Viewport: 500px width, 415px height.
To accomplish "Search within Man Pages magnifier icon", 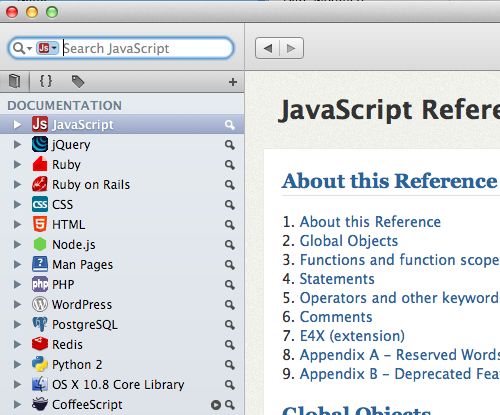I will click(230, 265).
